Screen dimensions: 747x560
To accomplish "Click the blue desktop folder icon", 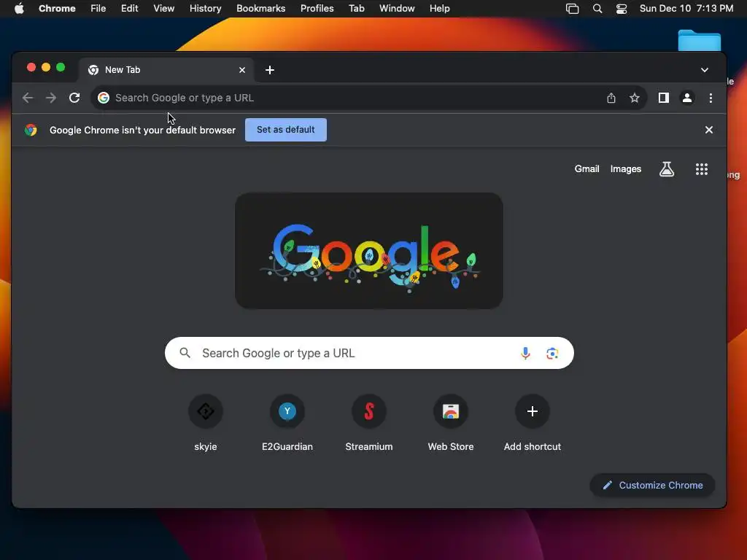I will pos(700,40).
